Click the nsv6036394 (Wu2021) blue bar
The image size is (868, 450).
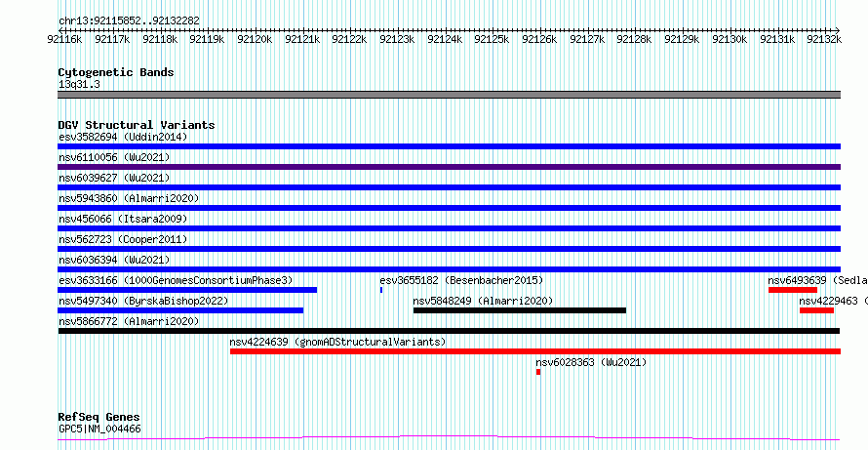(x=449, y=269)
